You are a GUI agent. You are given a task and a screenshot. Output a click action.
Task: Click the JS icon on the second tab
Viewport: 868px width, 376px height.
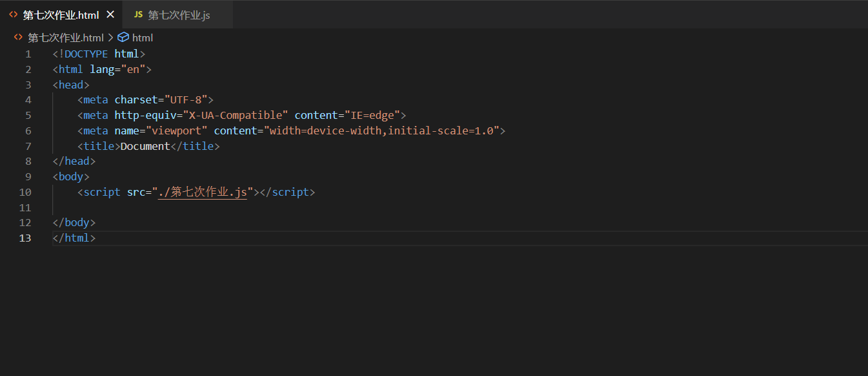pyautogui.click(x=138, y=14)
